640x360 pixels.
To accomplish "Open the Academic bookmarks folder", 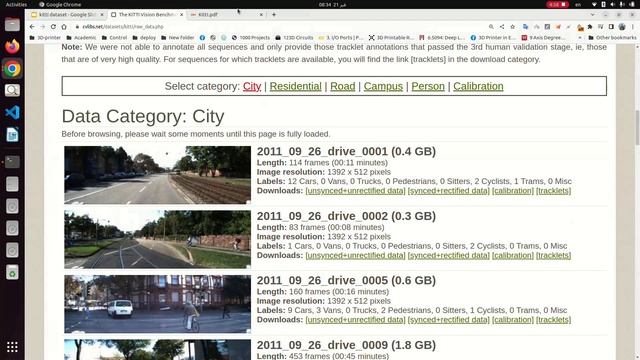I will tap(82, 38).
